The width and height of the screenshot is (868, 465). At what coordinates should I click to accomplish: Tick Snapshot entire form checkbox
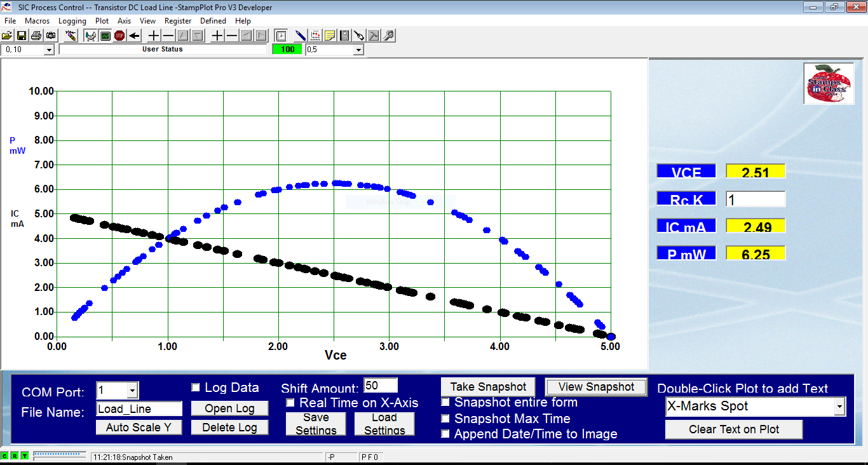(x=445, y=402)
